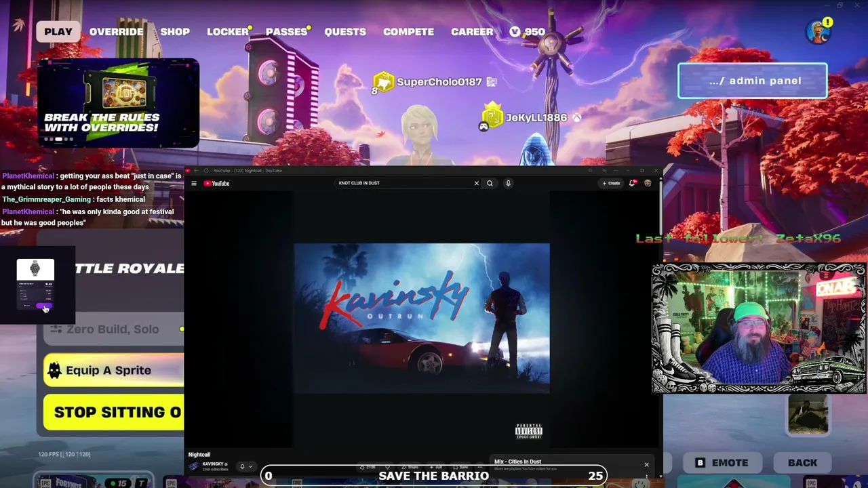This screenshot has width=868, height=488.
Task: Click the purple button in watch popup
Action: coord(44,306)
